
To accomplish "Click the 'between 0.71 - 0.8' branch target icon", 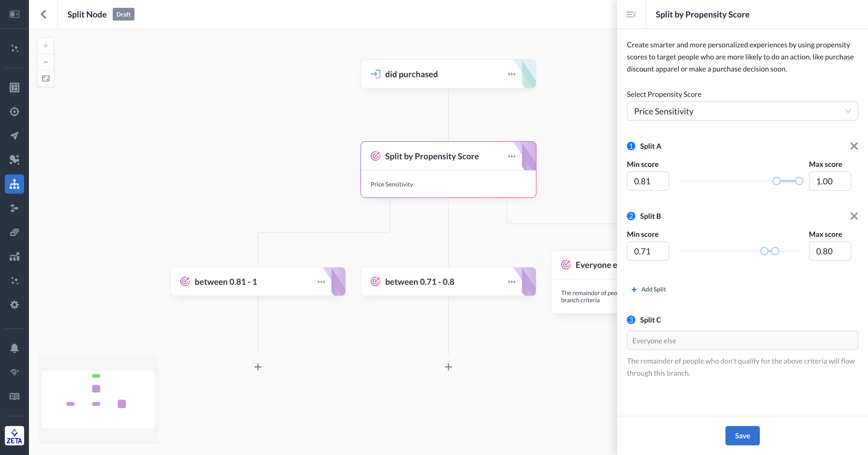I will [x=376, y=282].
